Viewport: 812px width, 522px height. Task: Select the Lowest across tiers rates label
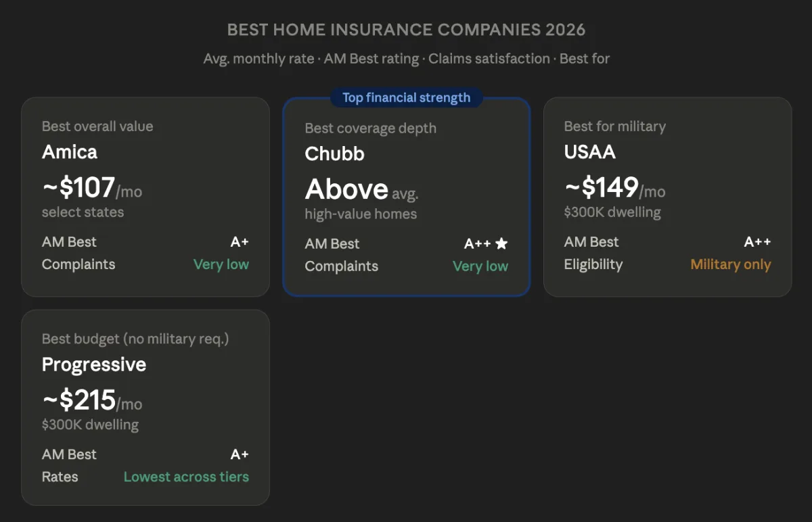186,477
